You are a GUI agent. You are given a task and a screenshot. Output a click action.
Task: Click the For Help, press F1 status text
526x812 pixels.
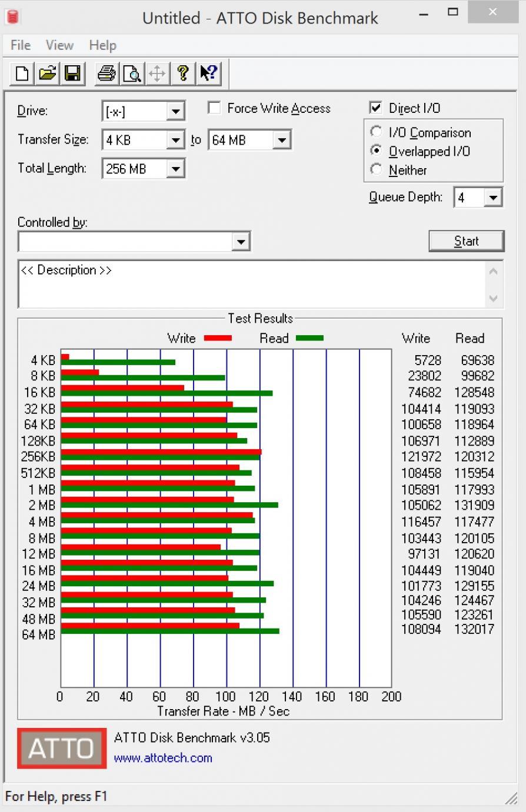56,797
